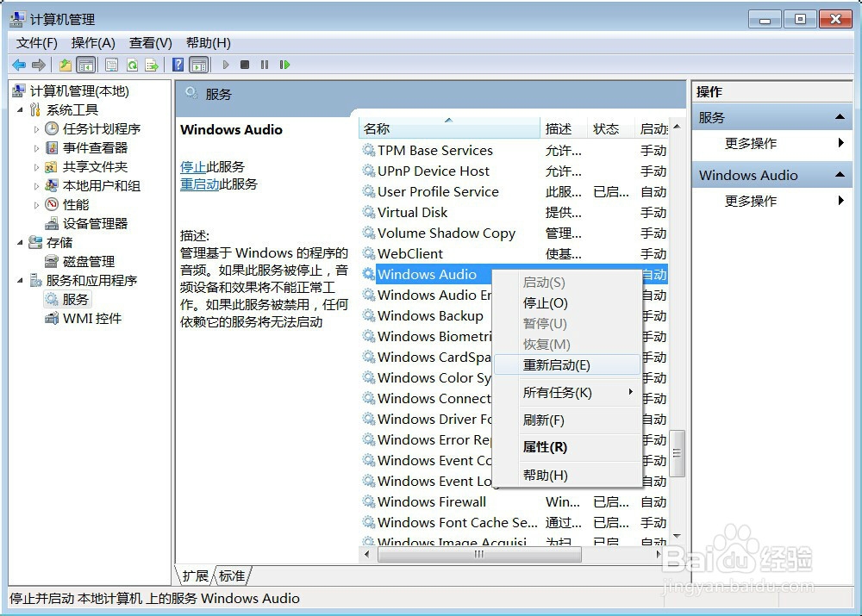
Task: Select 服务 node in the tree
Action: [75, 300]
